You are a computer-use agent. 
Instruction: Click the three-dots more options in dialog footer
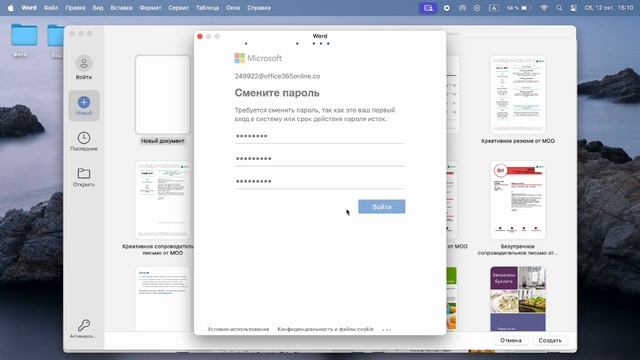(387, 329)
